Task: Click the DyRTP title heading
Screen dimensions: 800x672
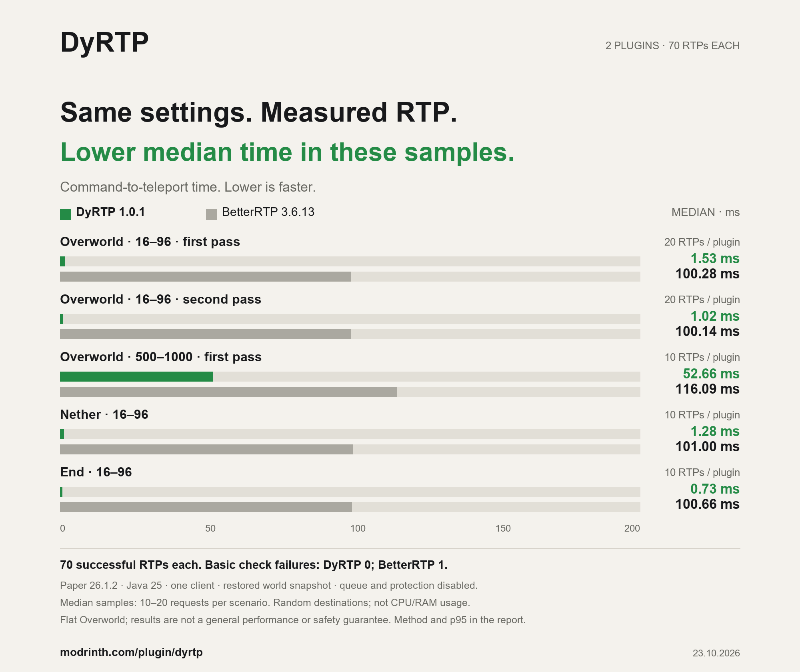Action: 104,42
